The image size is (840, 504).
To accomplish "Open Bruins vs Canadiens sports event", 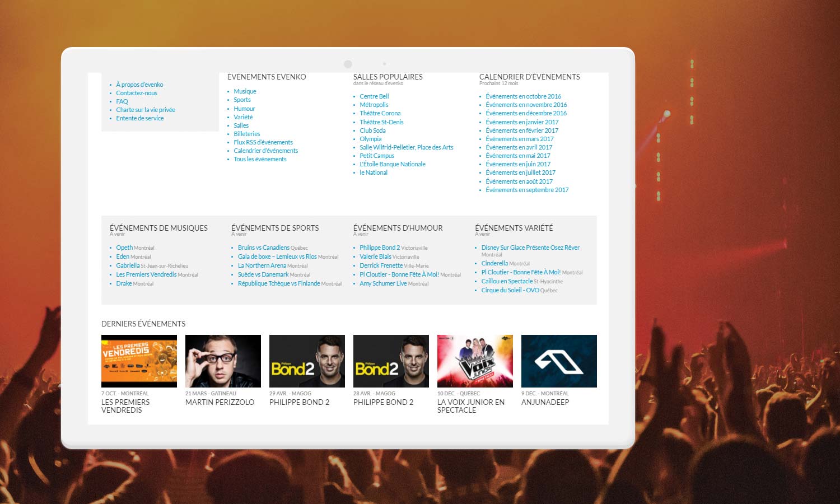I will tap(263, 248).
